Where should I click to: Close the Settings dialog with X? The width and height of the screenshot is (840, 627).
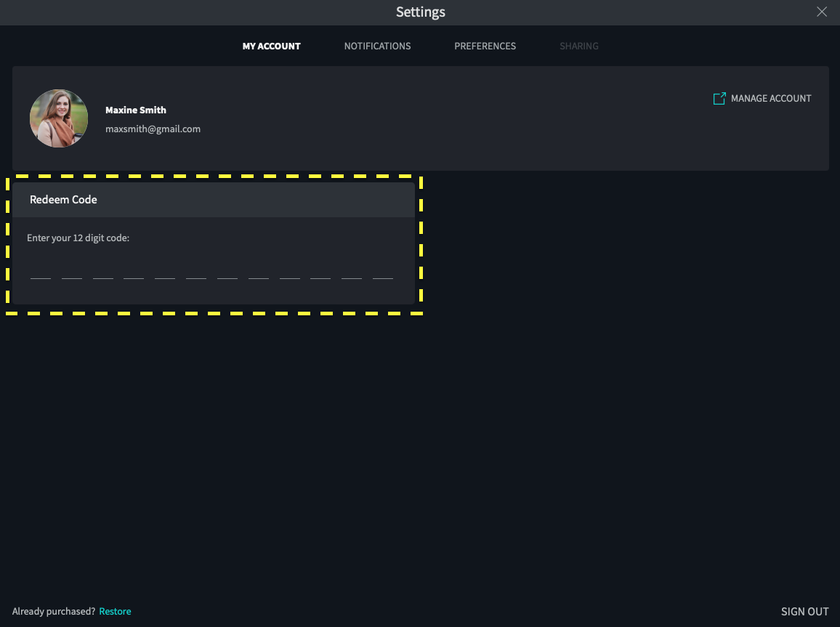coord(822,12)
